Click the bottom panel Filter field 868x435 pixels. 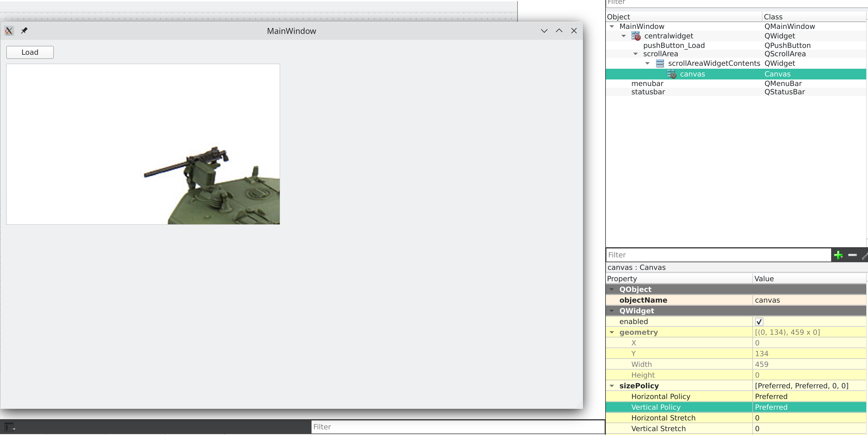click(457, 427)
